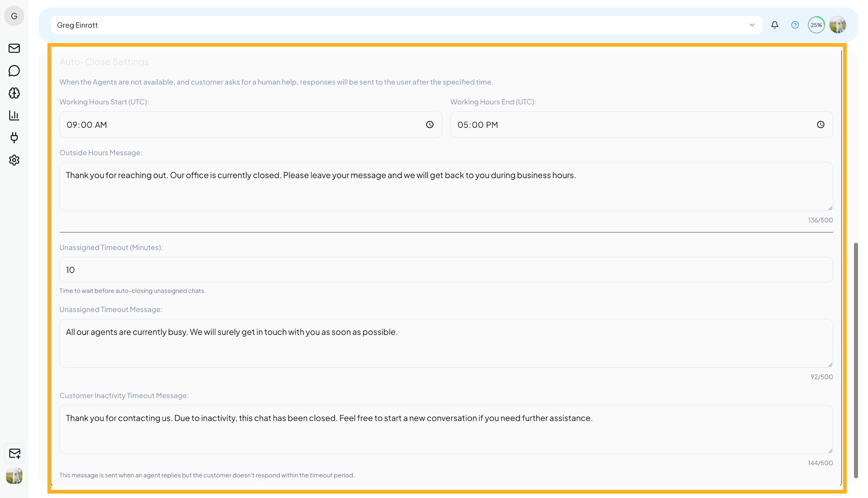The width and height of the screenshot is (868, 498).
Task: Open the mail inbox icon in the sidebar
Action: pos(14,48)
